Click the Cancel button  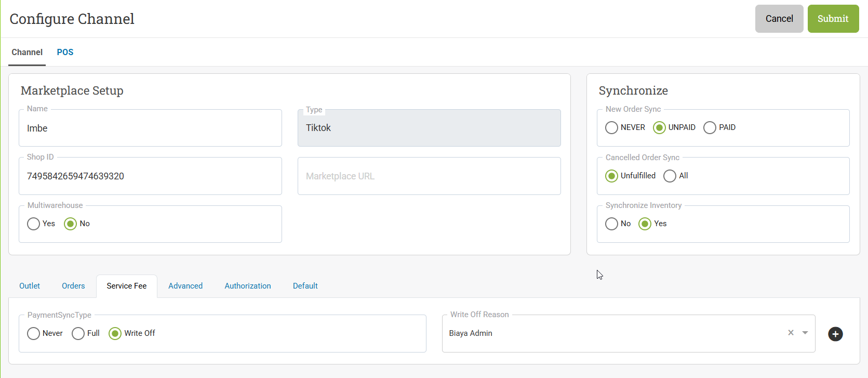click(x=779, y=19)
